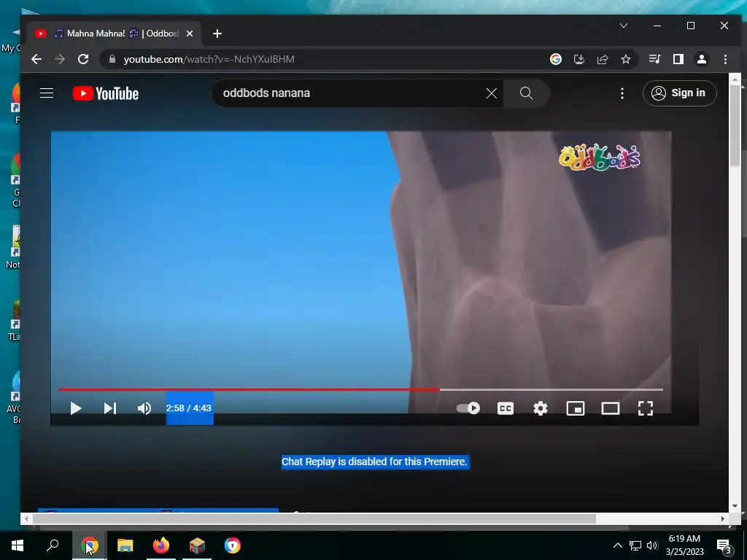Install YouTube app icon in address bar
Image resolution: width=747 pixels, height=560 pixels.
pyautogui.click(x=578, y=59)
